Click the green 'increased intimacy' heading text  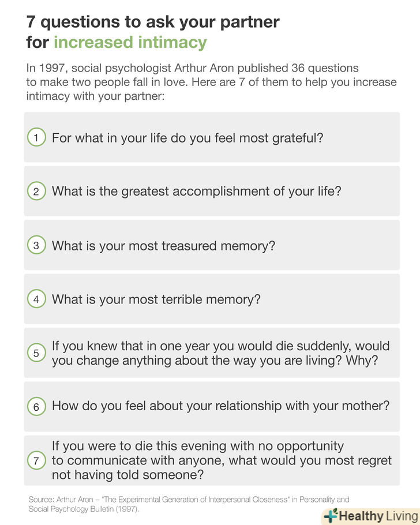pyautogui.click(x=130, y=42)
